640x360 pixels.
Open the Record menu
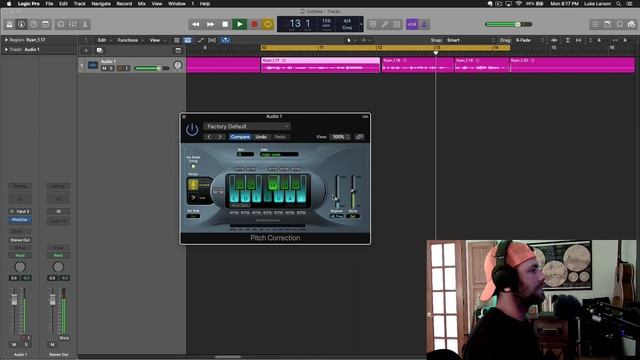tap(124, 4)
